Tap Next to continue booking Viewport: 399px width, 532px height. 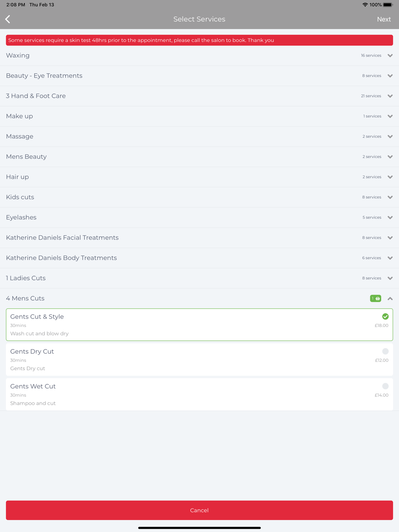click(x=384, y=19)
